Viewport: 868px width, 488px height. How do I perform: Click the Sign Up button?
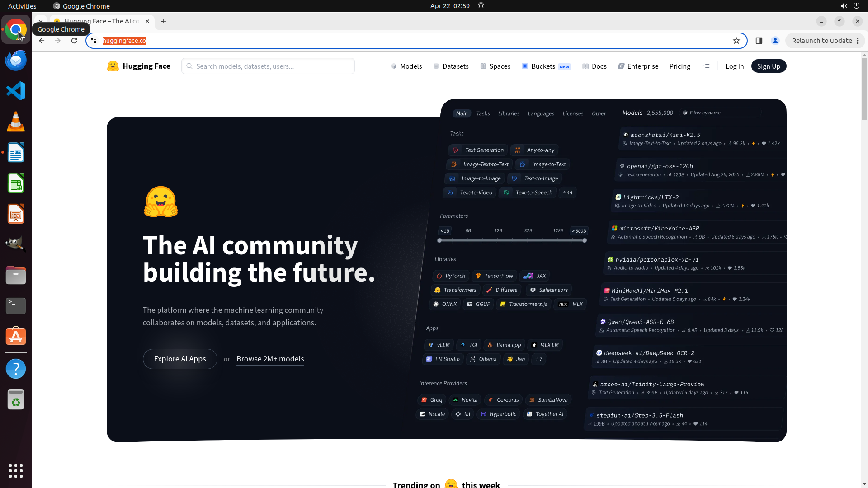769,66
